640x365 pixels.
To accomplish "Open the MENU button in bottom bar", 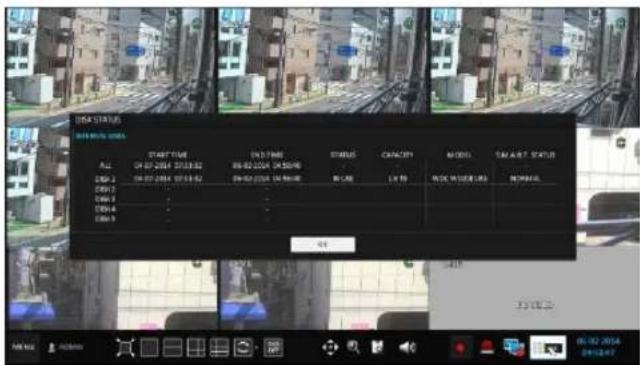I will (23, 347).
